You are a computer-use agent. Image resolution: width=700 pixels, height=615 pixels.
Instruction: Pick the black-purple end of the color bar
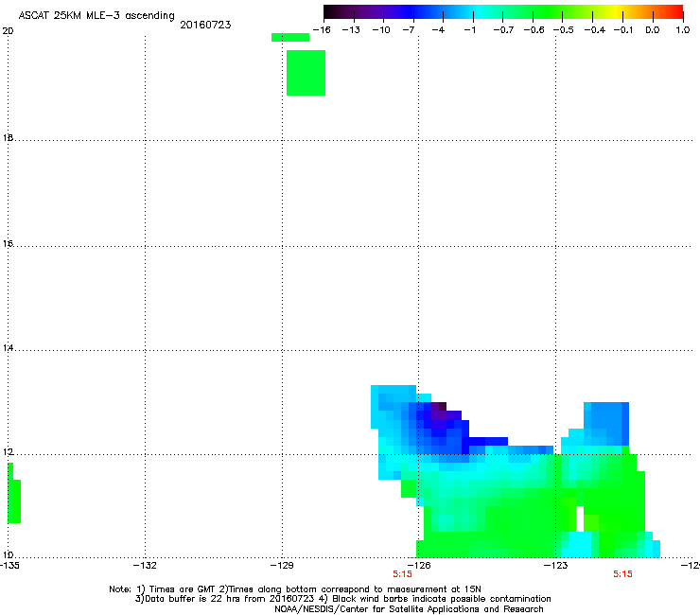coord(334,11)
